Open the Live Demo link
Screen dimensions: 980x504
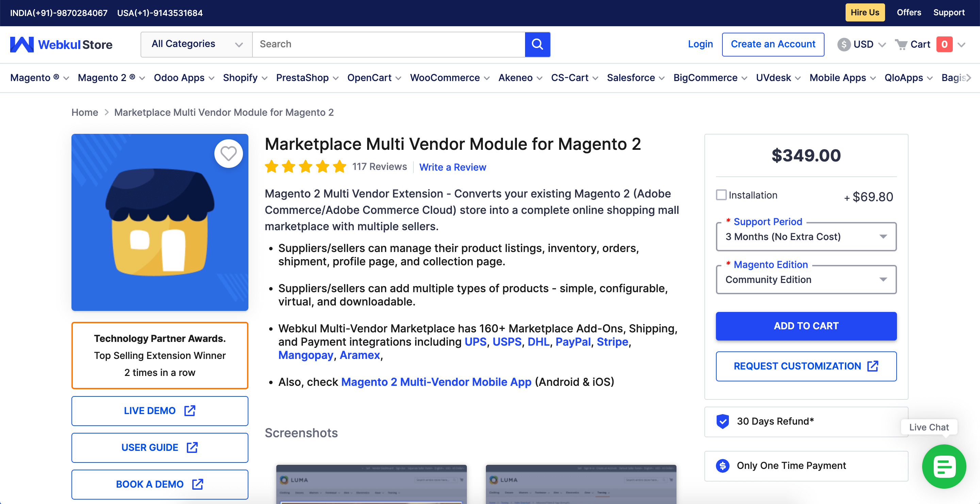(x=159, y=411)
